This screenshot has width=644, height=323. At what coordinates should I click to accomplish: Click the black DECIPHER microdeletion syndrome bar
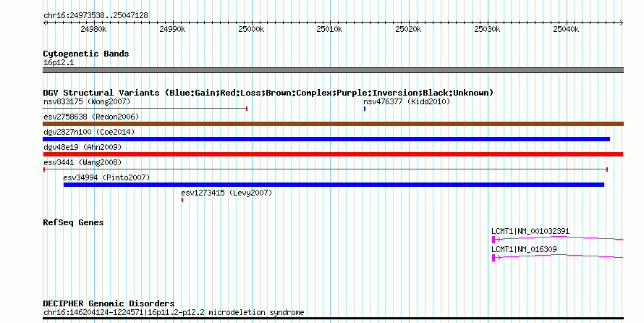[333, 318]
